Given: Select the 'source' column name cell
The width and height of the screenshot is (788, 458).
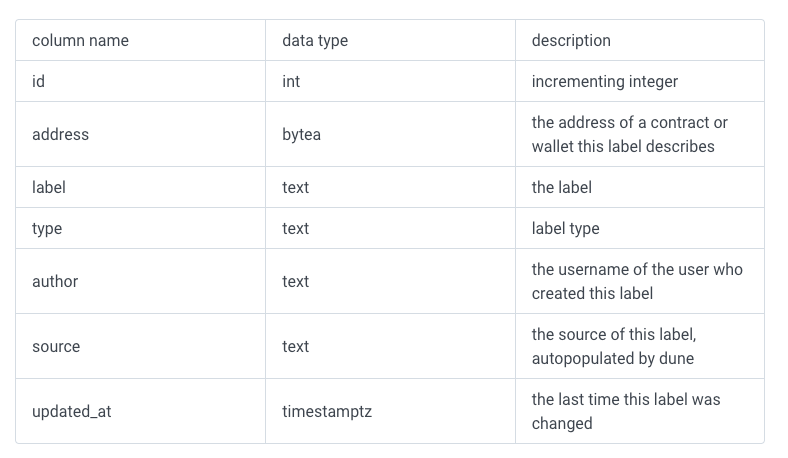Looking at the screenshot, I should 140,346.
